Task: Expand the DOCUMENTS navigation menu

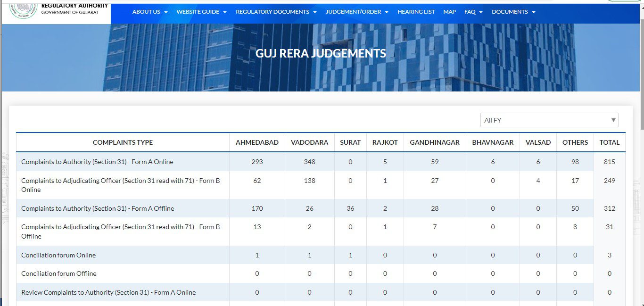Action: coord(510,12)
